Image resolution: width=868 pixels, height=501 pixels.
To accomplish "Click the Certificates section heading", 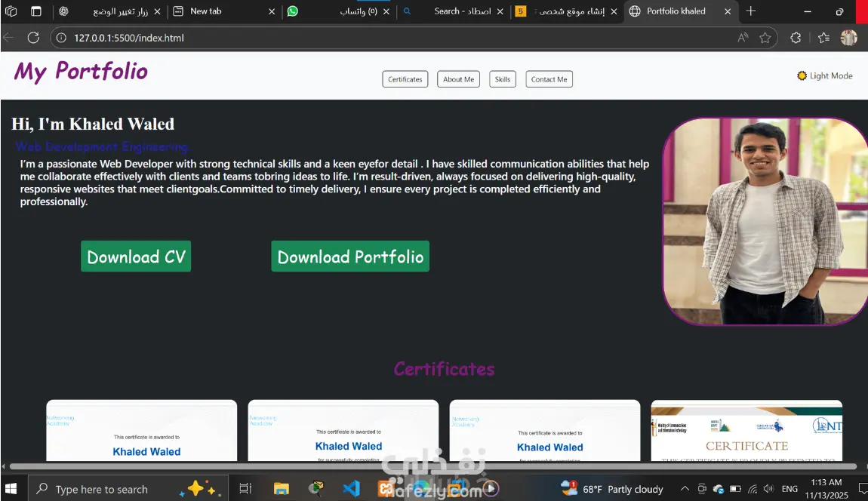I will [x=444, y=369].
